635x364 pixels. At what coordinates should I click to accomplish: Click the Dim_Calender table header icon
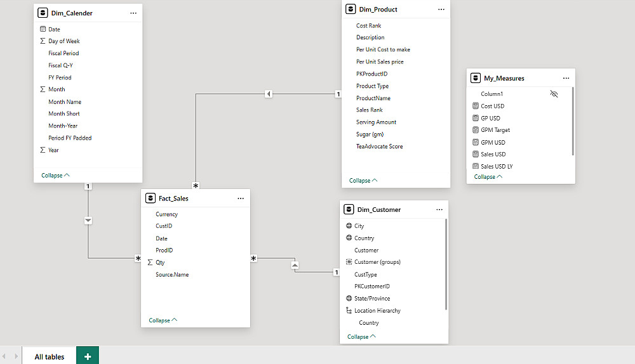[x=43, y=13]
